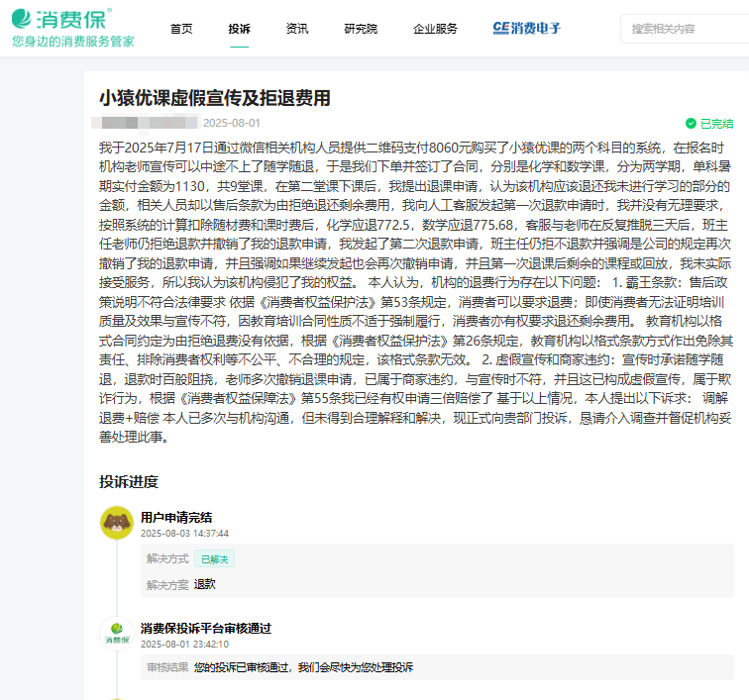The width and height of the screenshot is (749, 700).
Task: Click the green 已完结 status check icon
Action: 691,124
